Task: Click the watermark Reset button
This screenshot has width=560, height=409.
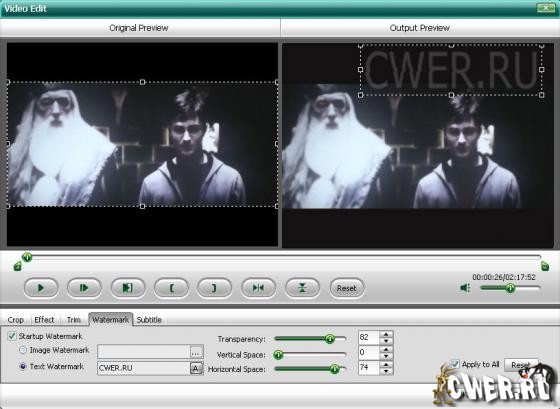Action: 521,365
